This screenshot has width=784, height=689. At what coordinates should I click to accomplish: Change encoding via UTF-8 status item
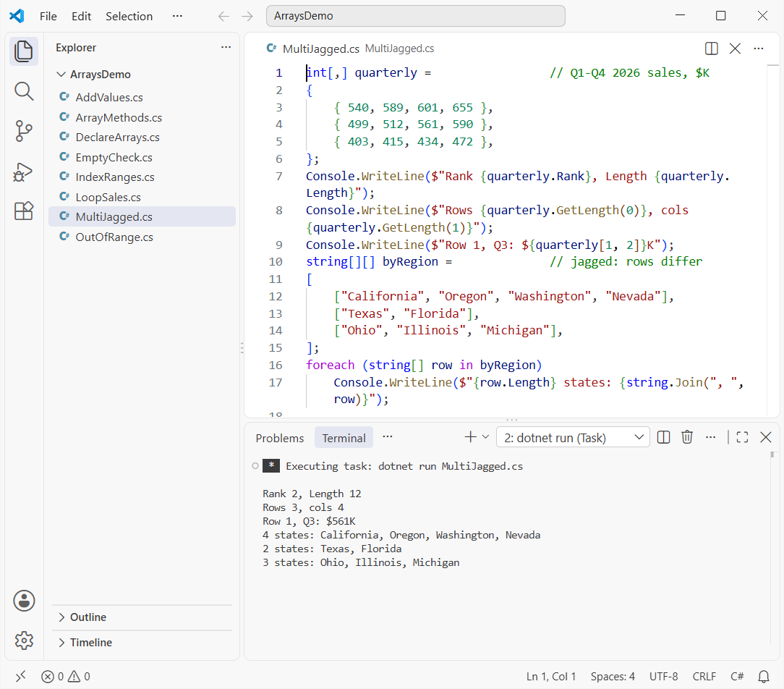(663, 677)
